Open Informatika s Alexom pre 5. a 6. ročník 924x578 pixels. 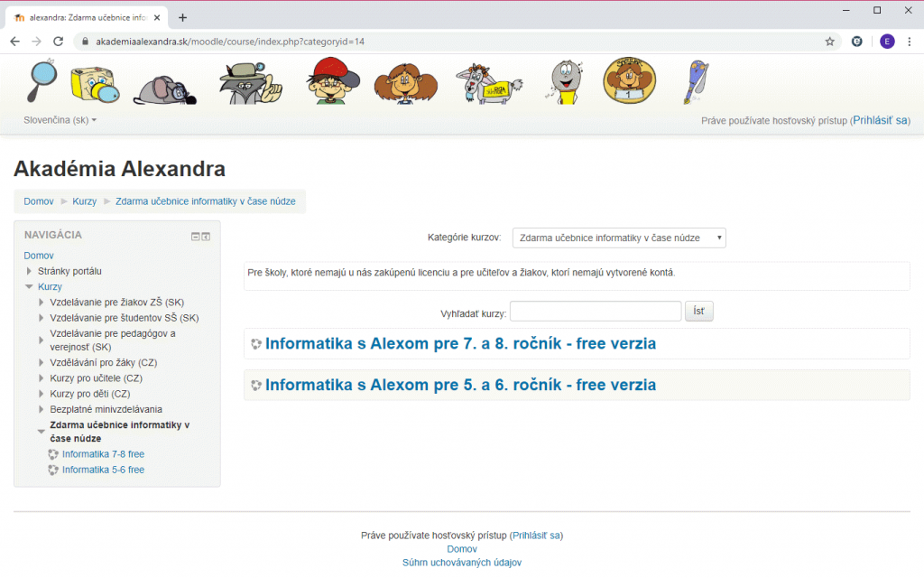point(460,385)
